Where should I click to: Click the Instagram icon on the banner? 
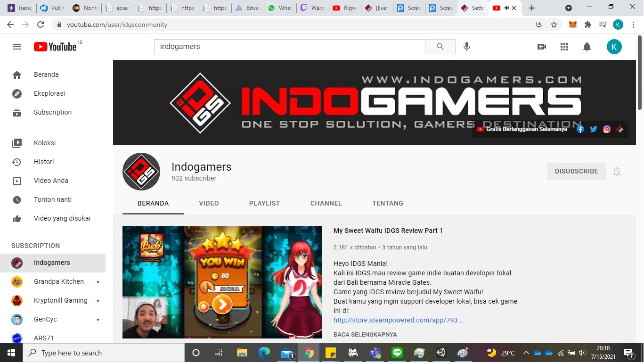[607, 129]
